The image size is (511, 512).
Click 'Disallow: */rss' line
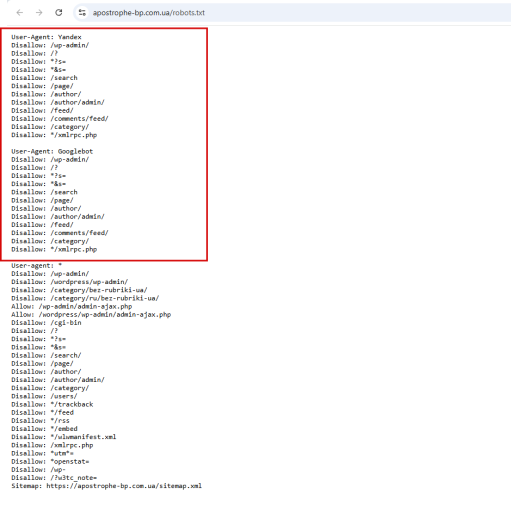[40, 421]
